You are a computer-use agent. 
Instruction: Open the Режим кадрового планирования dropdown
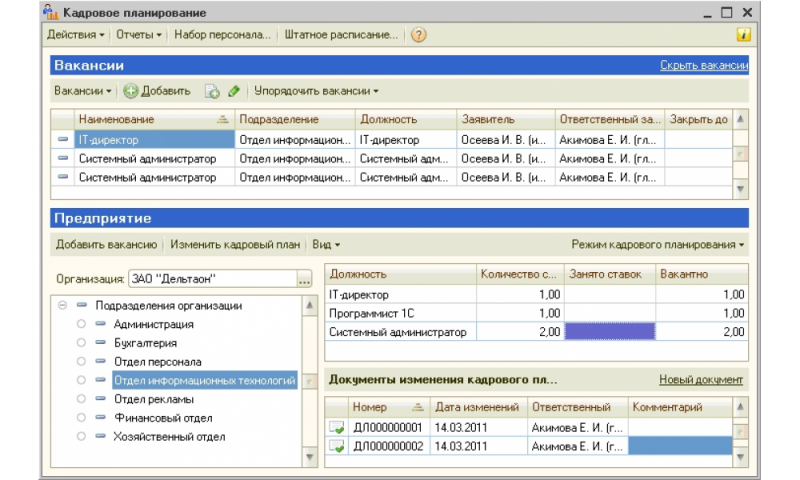click(x=658, y=244)
